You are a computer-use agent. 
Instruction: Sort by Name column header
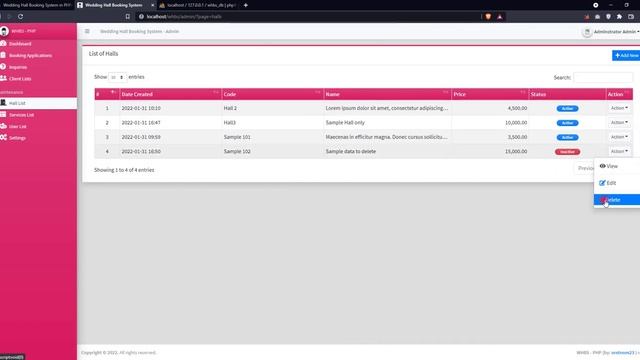tap(387, 94)
